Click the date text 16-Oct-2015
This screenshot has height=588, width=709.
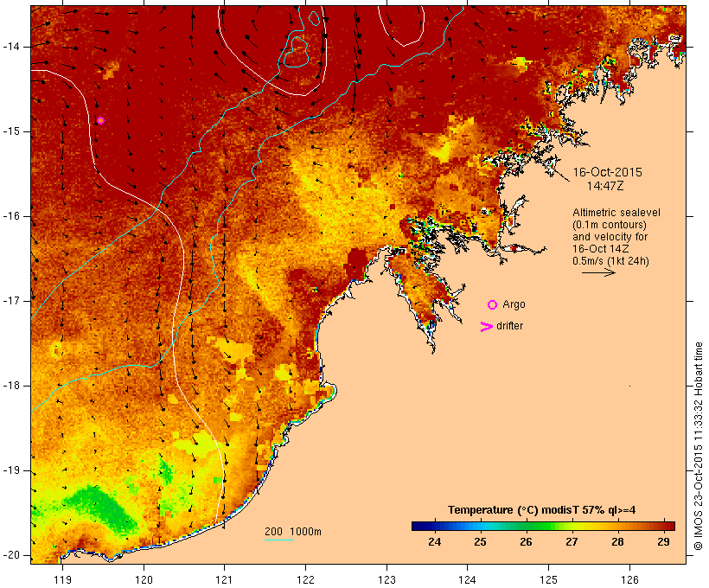pyautogui.click(x=607, y=172)
